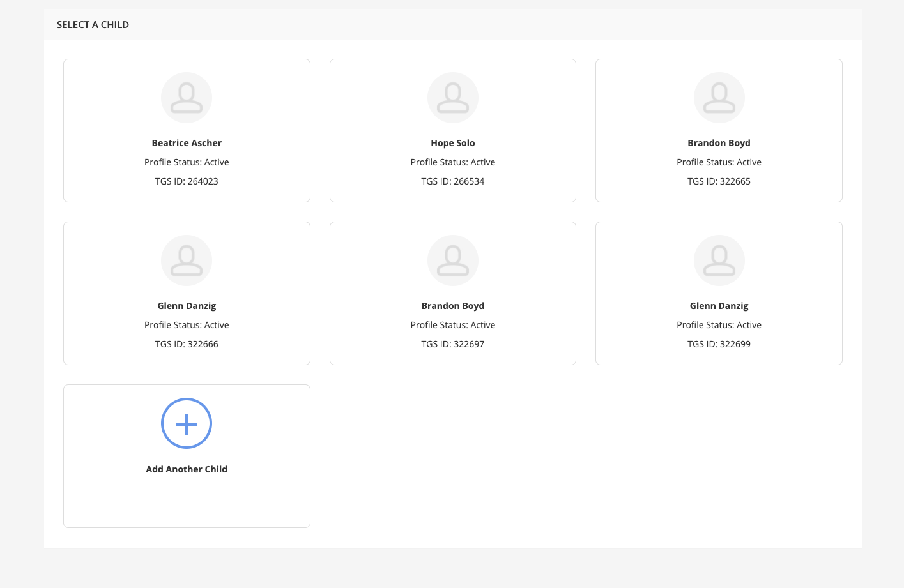Click avatar above Brandon Boyd, TGS ID 322697
904x588 pixels.
point(452,260)
